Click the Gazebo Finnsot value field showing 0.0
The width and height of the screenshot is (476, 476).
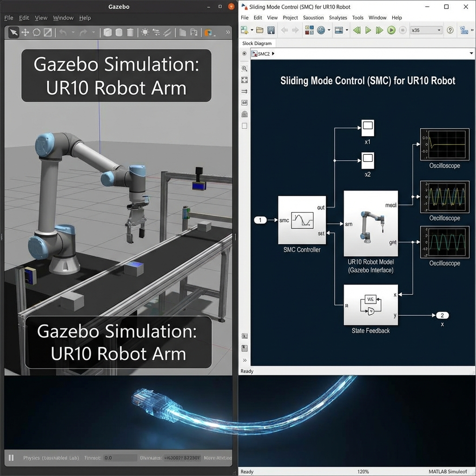coord(120,458)
